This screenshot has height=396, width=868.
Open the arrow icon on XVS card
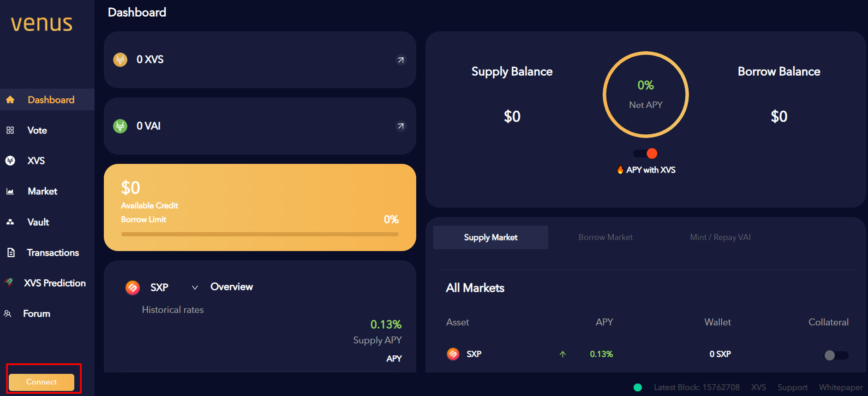tap(401, 60)
